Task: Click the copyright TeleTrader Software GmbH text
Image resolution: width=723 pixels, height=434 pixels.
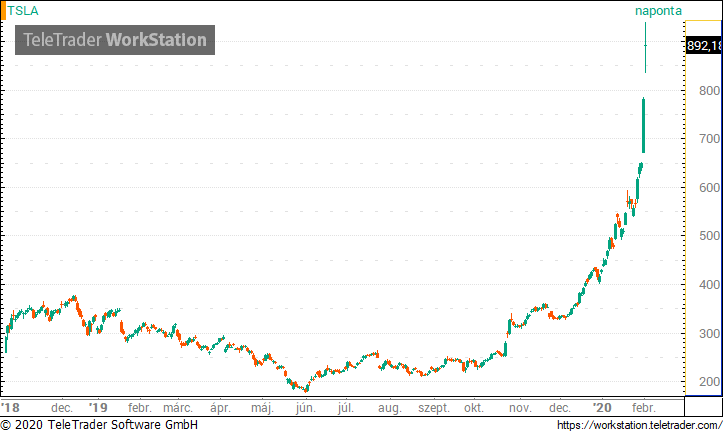Action: (99, 425)
